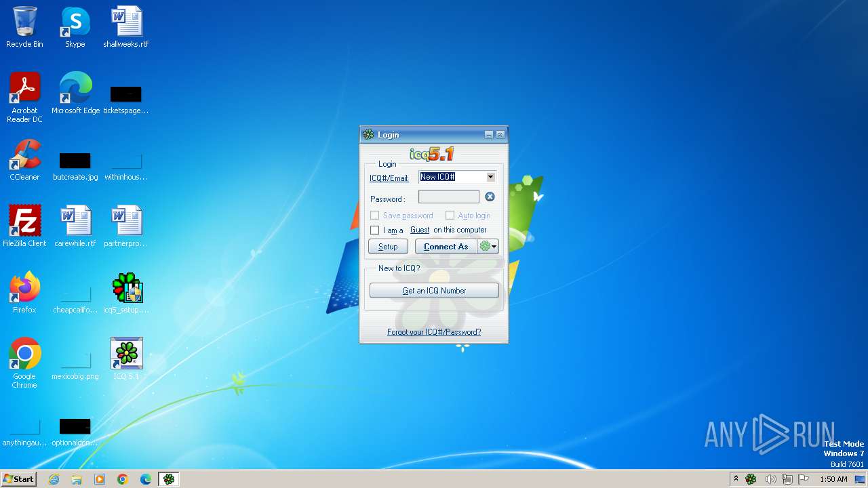Click the network status tray icon
Viewport: 868px width, 488px height.
787,479
